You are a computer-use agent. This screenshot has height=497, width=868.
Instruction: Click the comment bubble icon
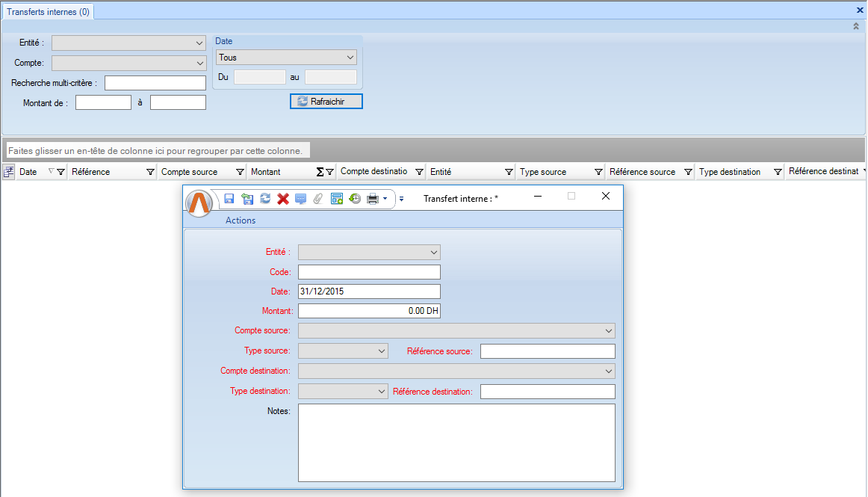coord(300,199)
